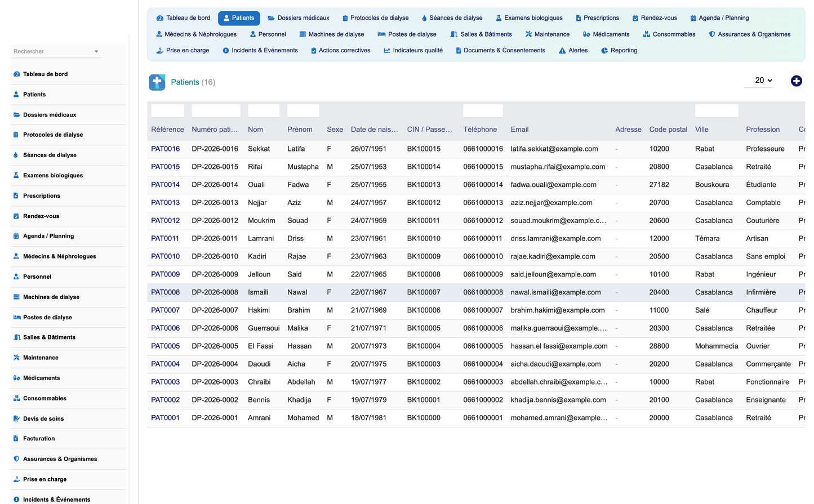Open patient reference PAT0016
This screenshot has height=504, width=814.
(166, 149)
